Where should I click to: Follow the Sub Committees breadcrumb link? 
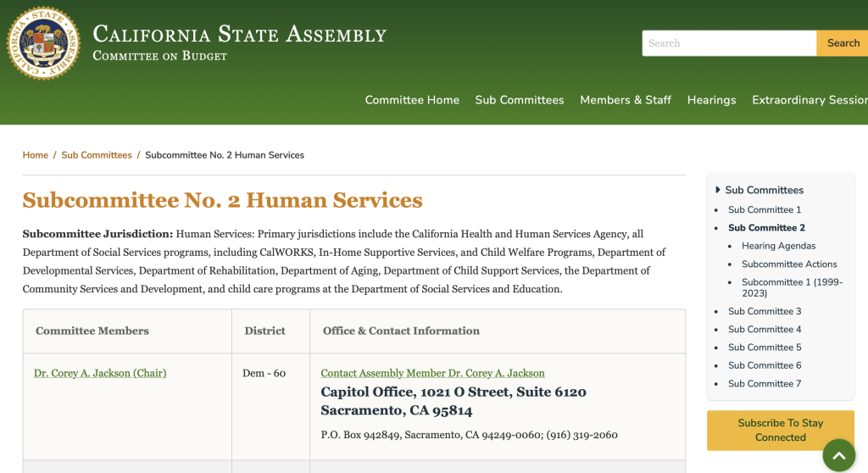(97, 155)
